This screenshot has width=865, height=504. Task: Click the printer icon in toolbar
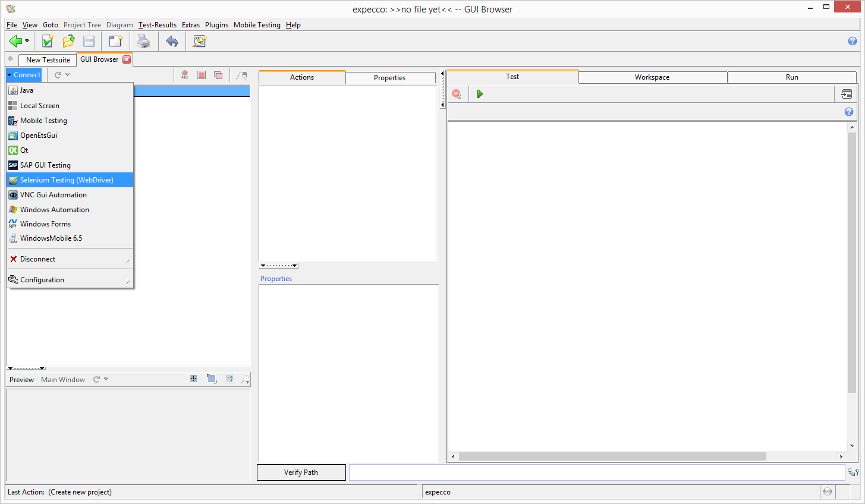tap(143, 41)
